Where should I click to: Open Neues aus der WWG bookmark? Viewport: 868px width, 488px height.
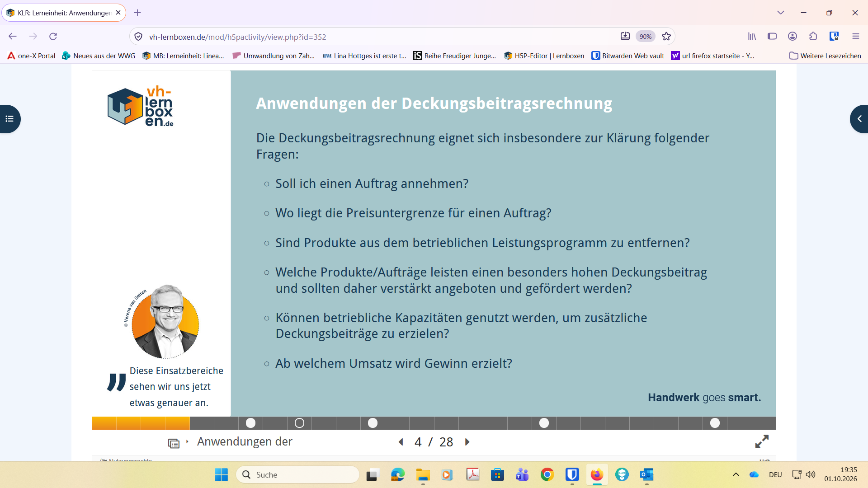click(x=99, y=56)
